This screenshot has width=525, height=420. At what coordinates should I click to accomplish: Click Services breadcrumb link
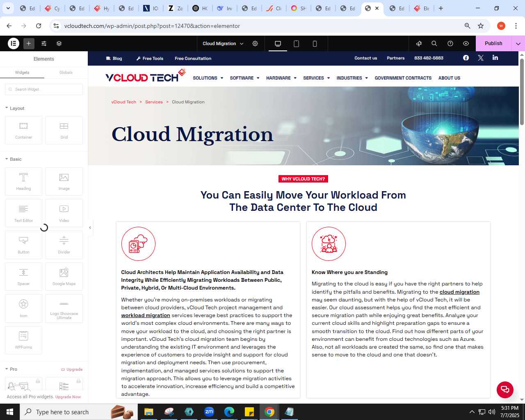154,102
